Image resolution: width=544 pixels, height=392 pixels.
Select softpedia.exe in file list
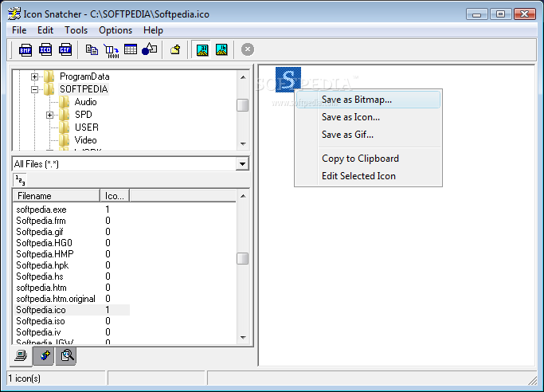(41, 210)
